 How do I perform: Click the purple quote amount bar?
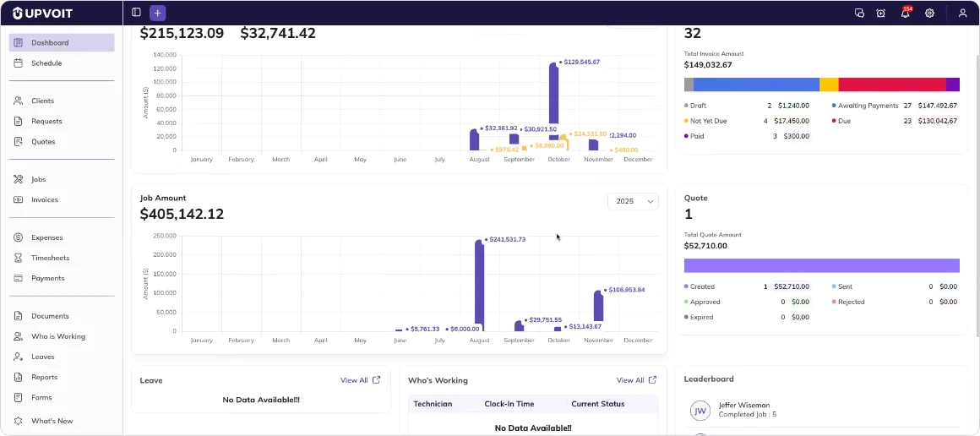822,265
